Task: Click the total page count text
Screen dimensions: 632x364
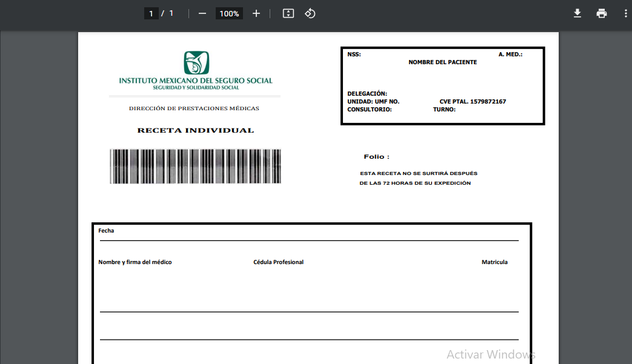Action: click(171, 13)
